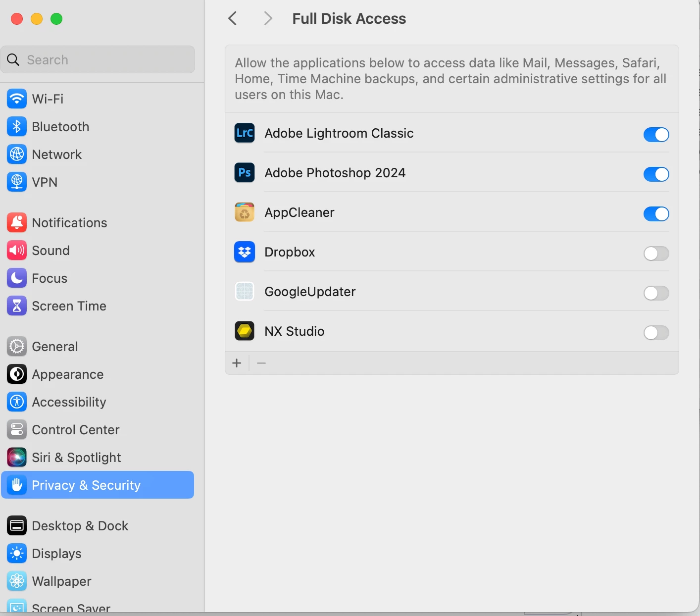700x616 pixels.
Task: Open Notifications bell icon
Action: [17, 223]
